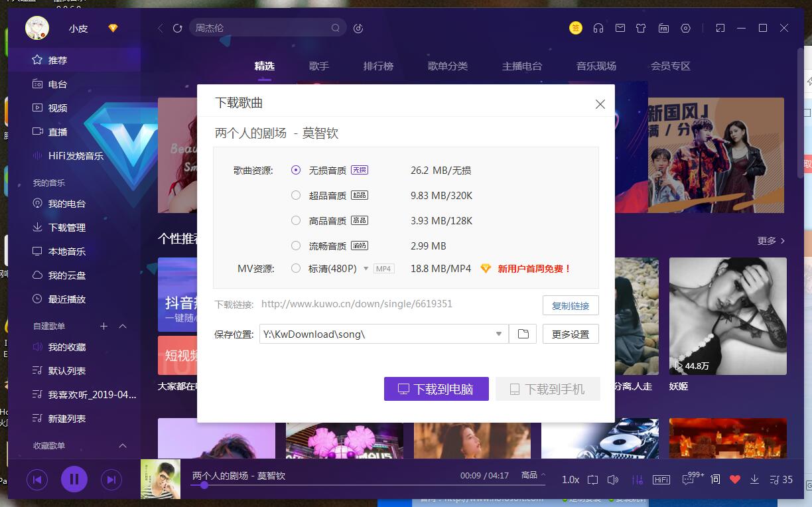Click the volume speaker icon
This screenshot has height=507, width=812.
614,479
